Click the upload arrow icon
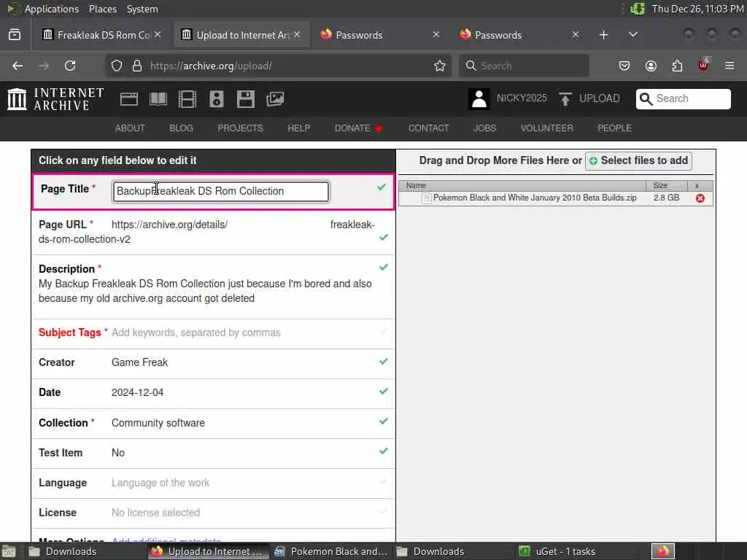747x560 pixels. [565, 99]
